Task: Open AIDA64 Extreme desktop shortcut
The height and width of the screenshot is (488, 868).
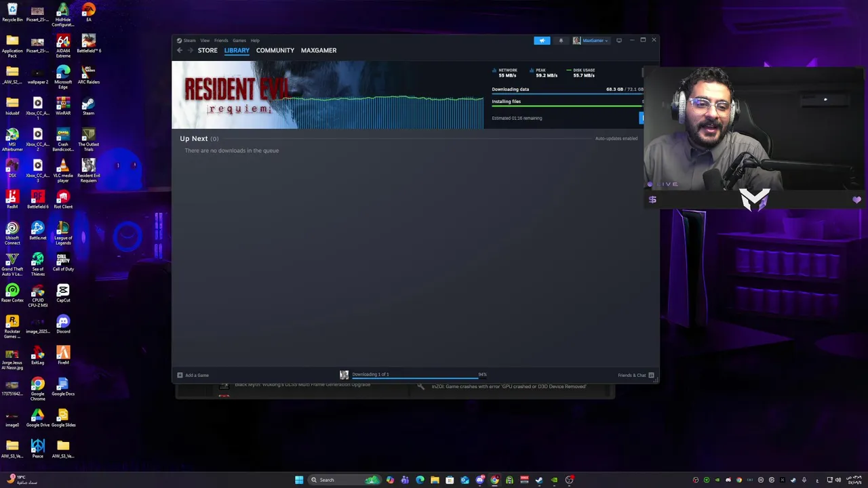Action: (x=63, y=47)
